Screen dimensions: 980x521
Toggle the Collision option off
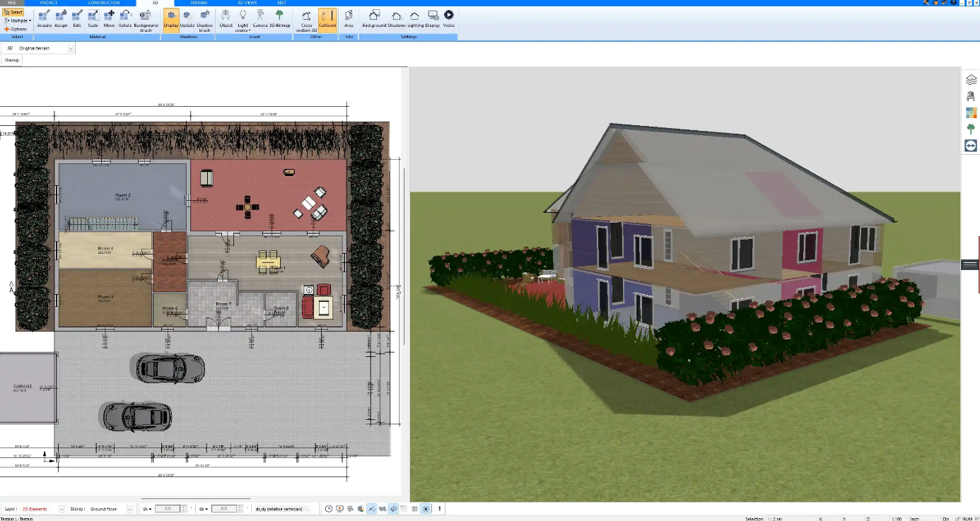(x=327, y=18)
